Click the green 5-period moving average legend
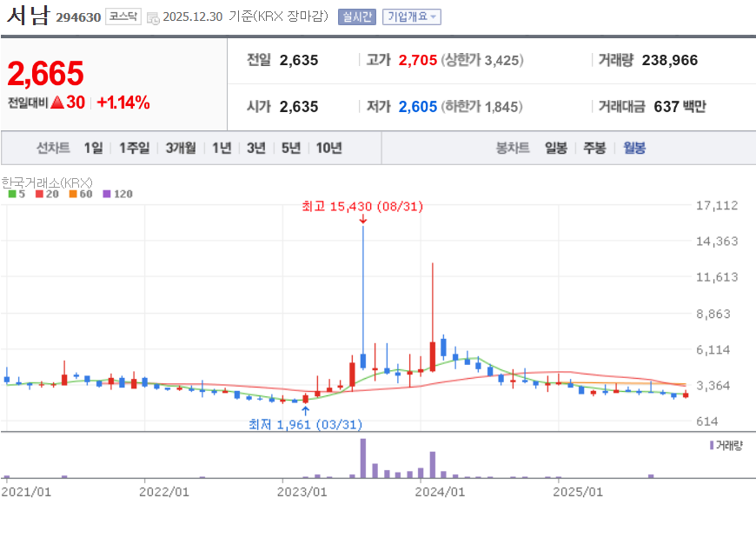Image resolution: width=756 pixels, height=557 pixels. 17,194
